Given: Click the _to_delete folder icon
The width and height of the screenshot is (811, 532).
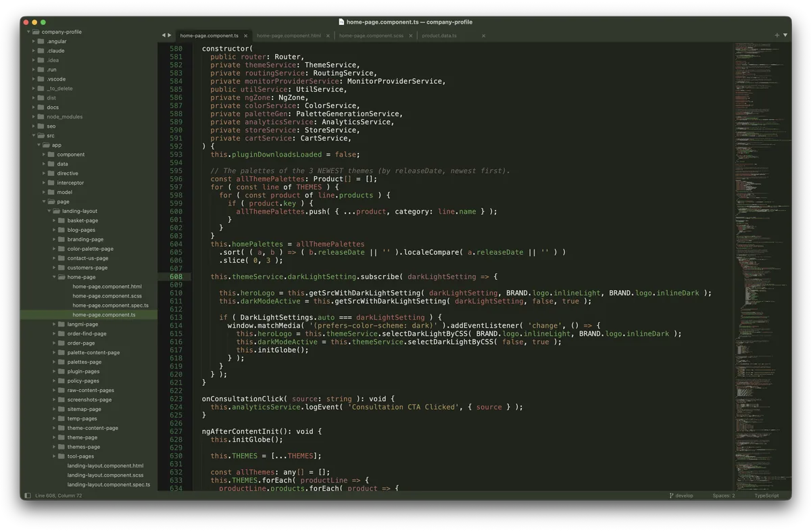Looking at the screenshot, I should 41,89.
